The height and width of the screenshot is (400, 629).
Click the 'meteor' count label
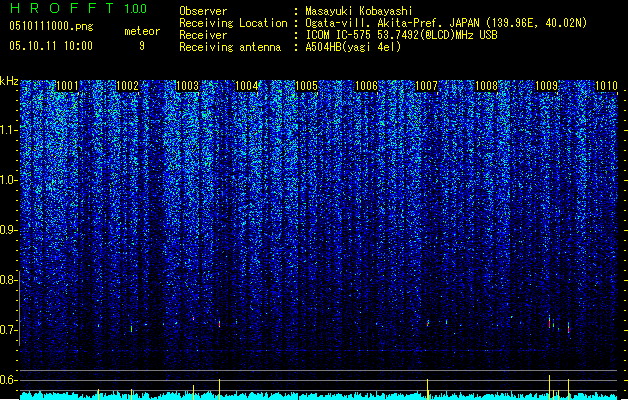coord(142,31)
